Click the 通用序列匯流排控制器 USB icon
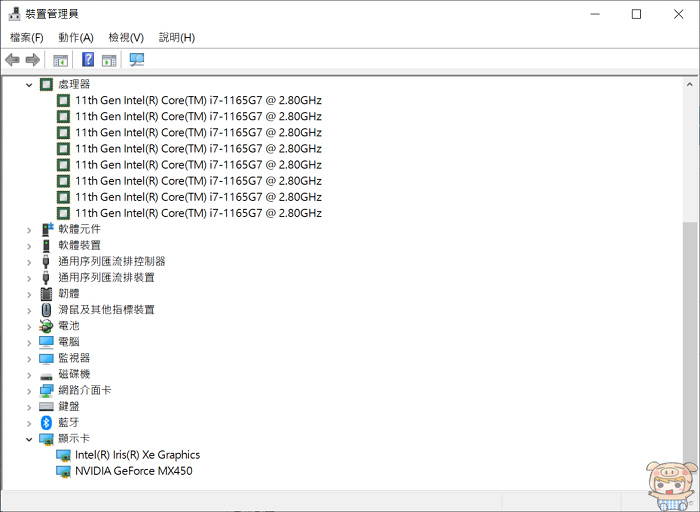 [46, 262]
